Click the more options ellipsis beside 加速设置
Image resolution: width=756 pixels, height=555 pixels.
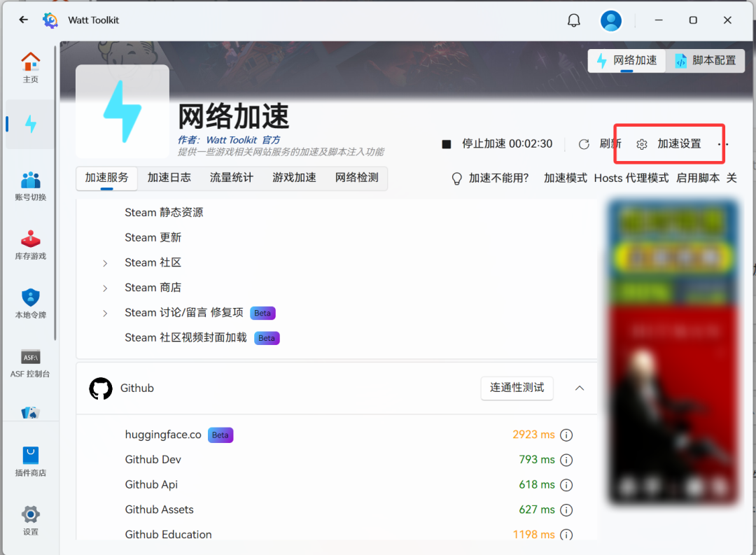point(722,143)
